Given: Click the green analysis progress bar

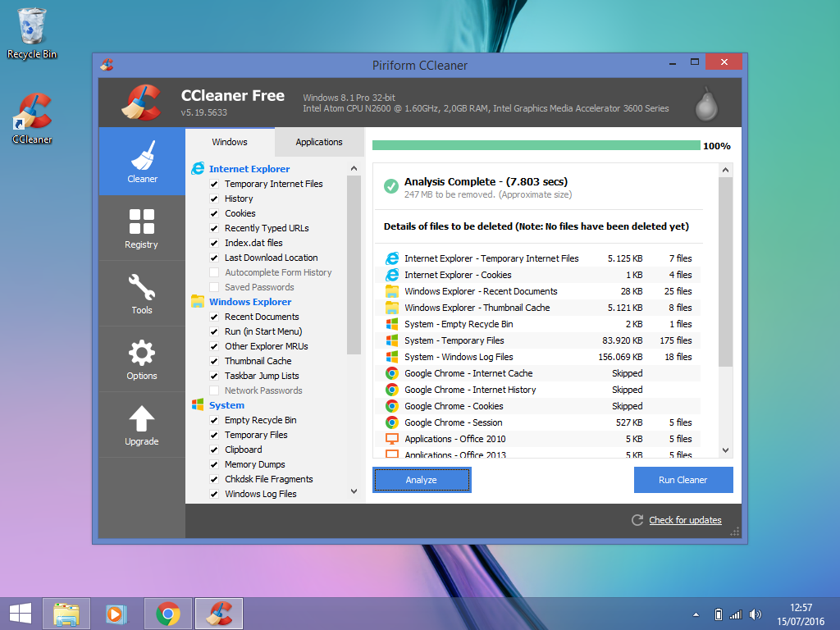Looking at the screenshot, I should [533, 145].
